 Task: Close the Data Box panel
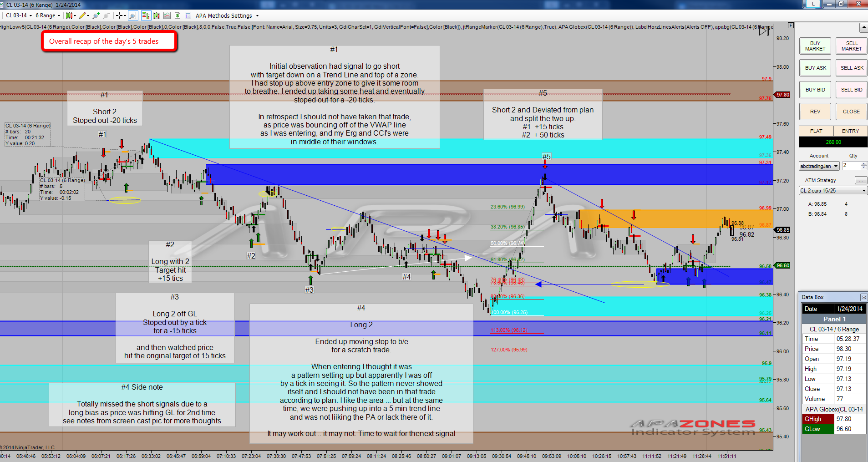[x=863, y=297]
